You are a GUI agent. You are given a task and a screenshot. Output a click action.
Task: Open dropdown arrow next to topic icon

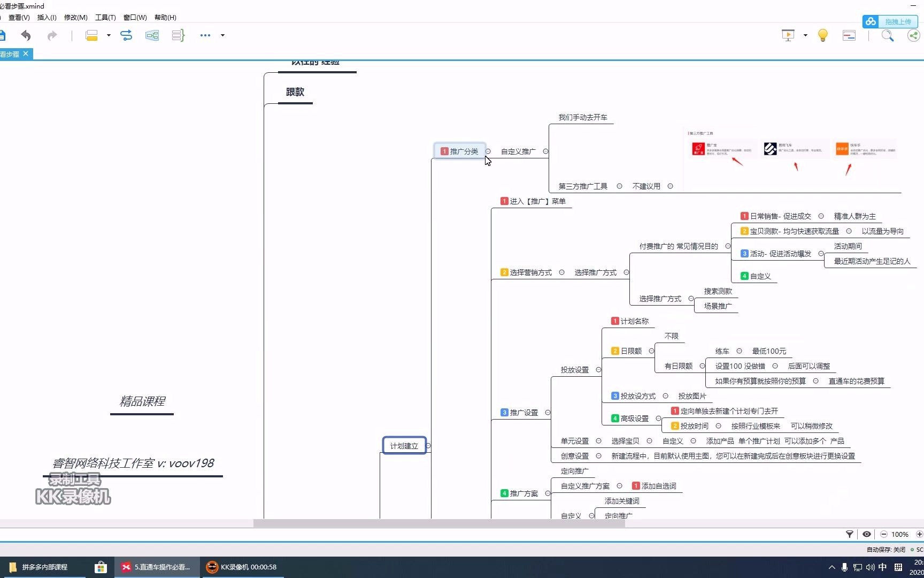pyautogui.click(x=109, y=35)
